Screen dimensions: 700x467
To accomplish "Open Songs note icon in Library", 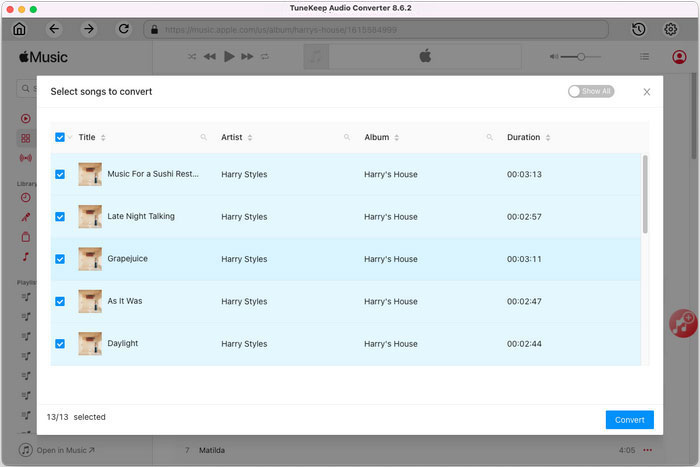I will 26,256.
